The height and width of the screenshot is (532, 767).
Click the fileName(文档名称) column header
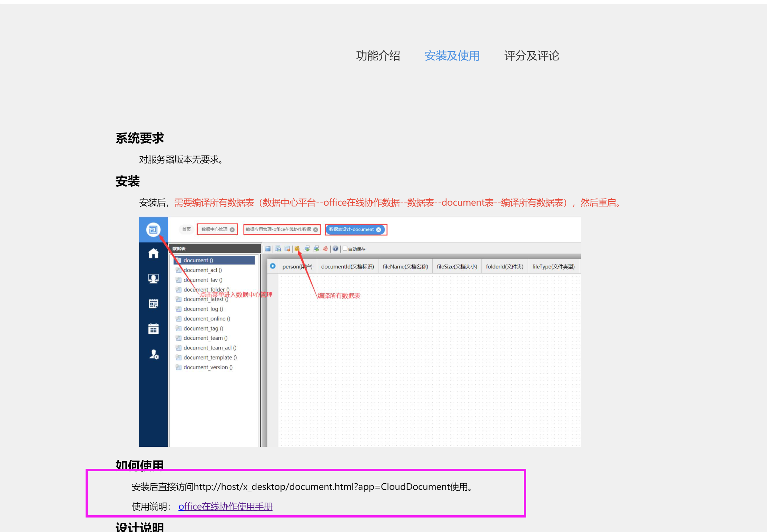tap(405, 267)
